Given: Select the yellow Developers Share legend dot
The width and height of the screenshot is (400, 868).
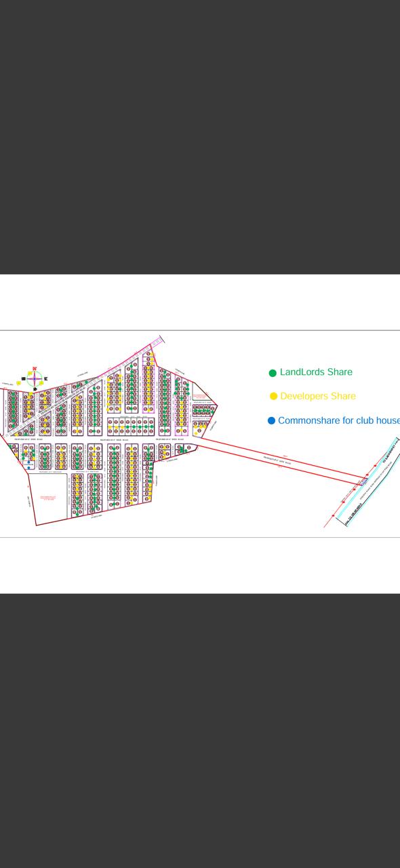Looking at the screenshot, I should pos(273,397).
